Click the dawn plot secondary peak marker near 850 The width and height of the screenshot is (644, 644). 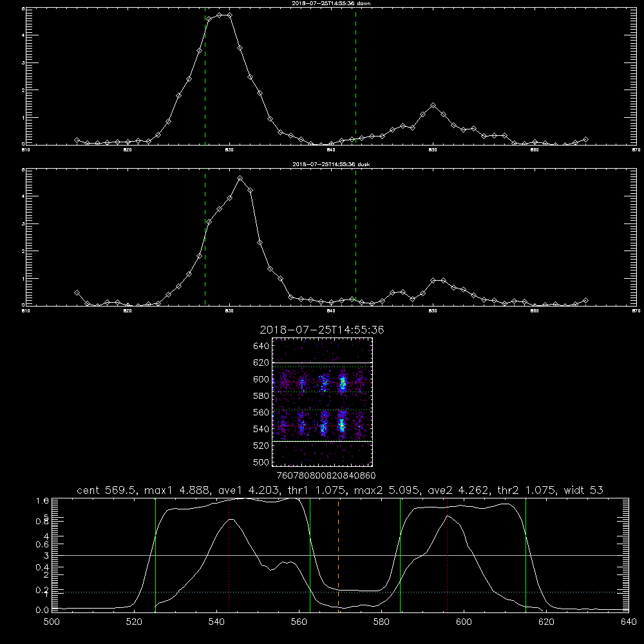coord(433,106)
